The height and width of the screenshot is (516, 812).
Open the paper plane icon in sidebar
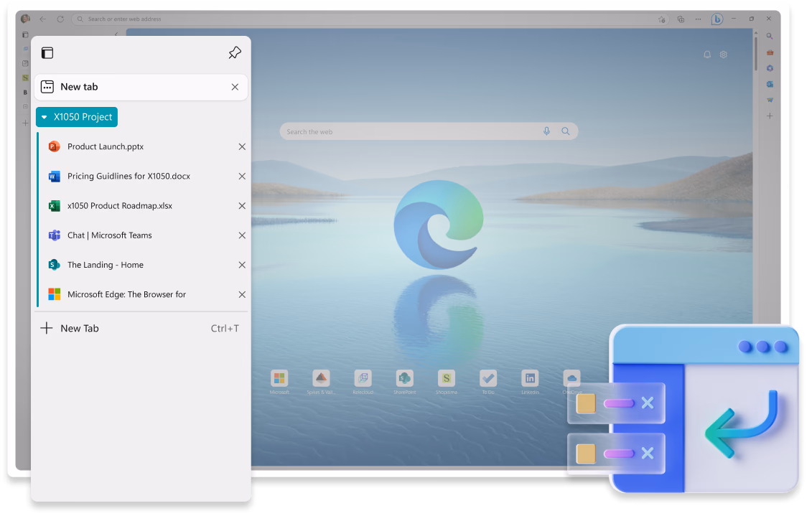click(770, 100)
